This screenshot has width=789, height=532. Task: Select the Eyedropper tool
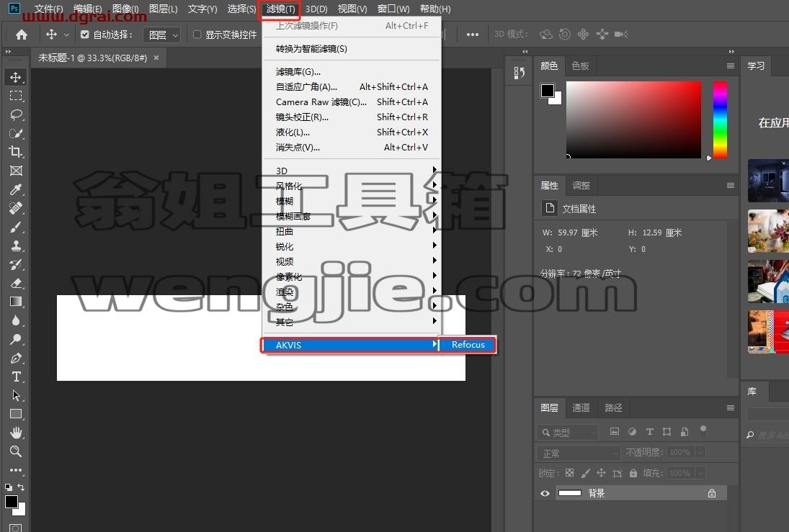tap(16, 189)
